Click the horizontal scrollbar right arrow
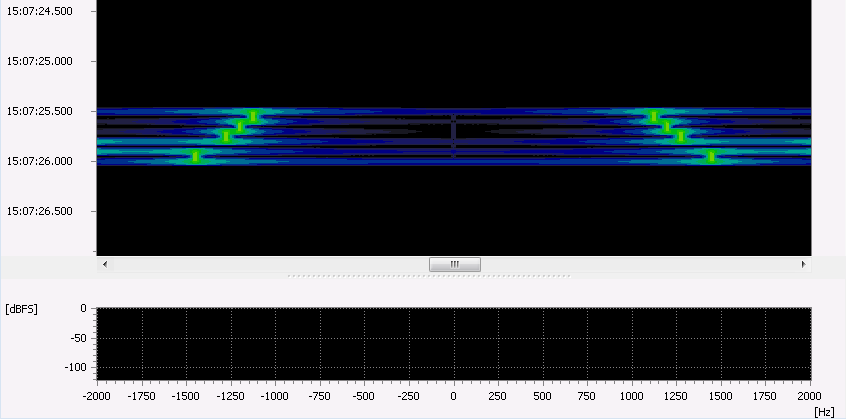Image resolution: width=846 pixels, height=419 pixels. point(803,265)
